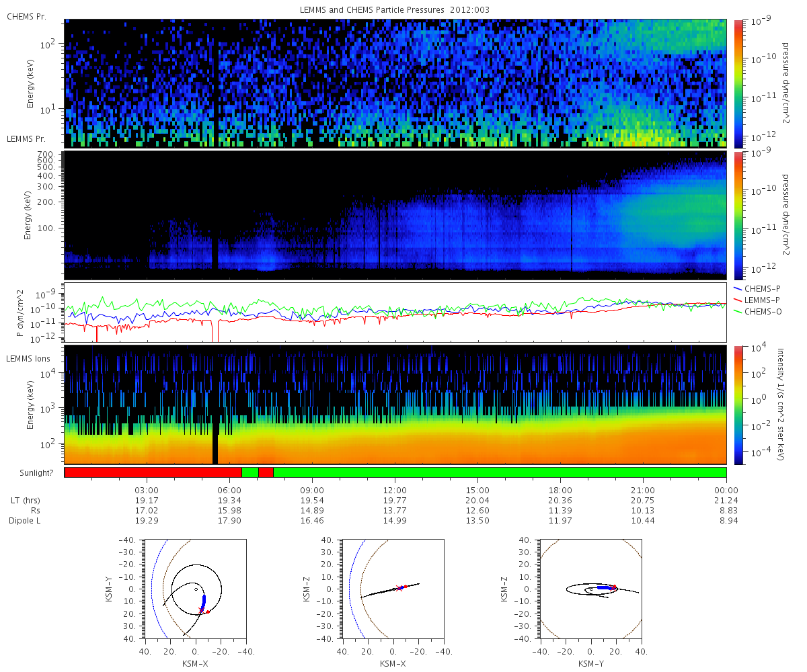The image size is (807, 672).
Task: Click the 'P dyn/cm^2' axis label
Action: click(x=20, y=312)
